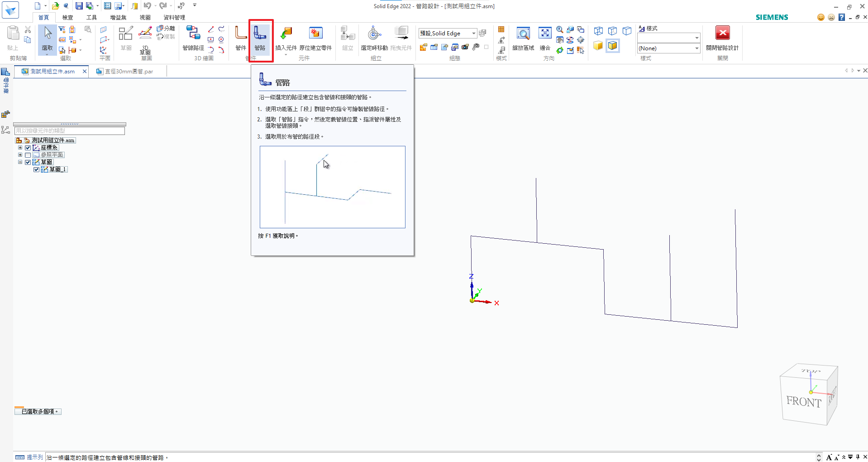Close the 測試用組立件.asm document tab
868x462 pixels.
click(x=85, y=72)
